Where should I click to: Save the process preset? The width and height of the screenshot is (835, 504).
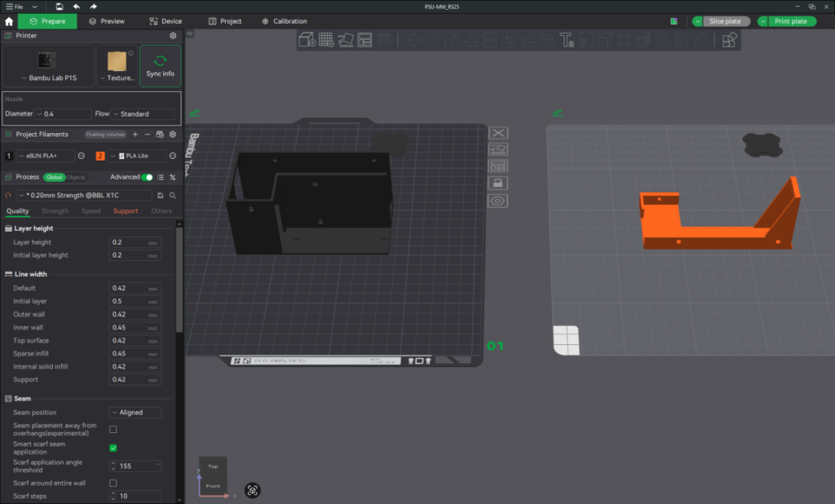click(161, 196)
